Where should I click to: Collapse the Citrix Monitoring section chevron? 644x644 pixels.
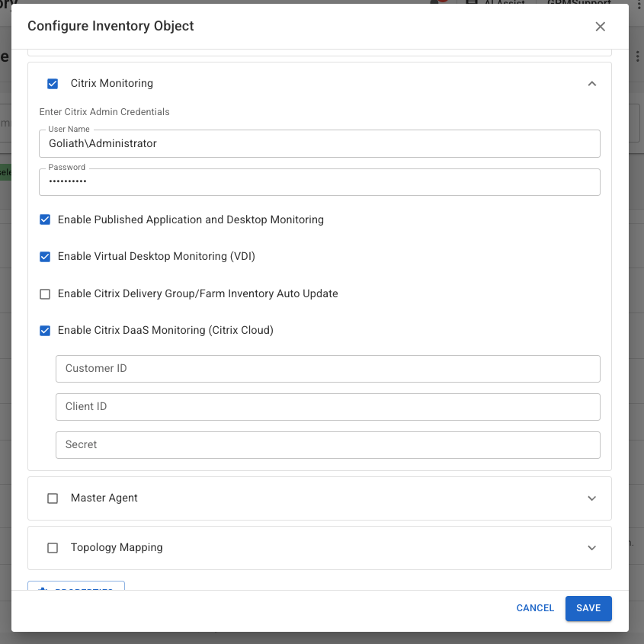tap(592, 84)
